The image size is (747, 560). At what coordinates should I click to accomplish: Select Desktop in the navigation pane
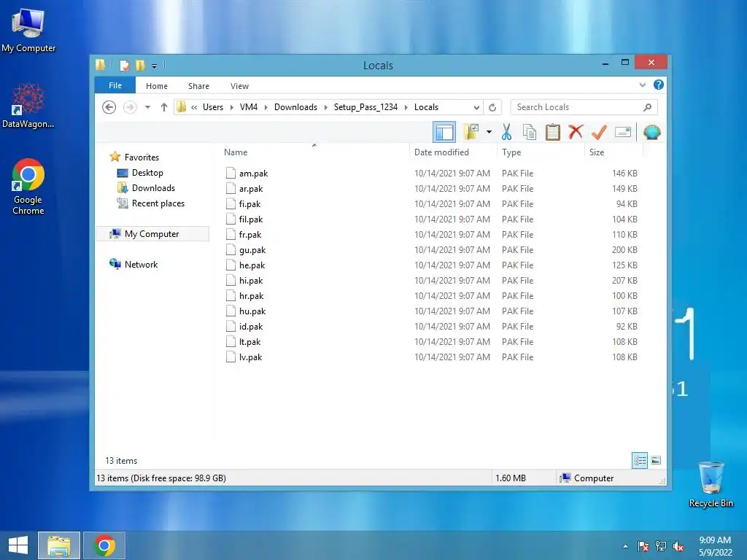(x=147, y=173)
